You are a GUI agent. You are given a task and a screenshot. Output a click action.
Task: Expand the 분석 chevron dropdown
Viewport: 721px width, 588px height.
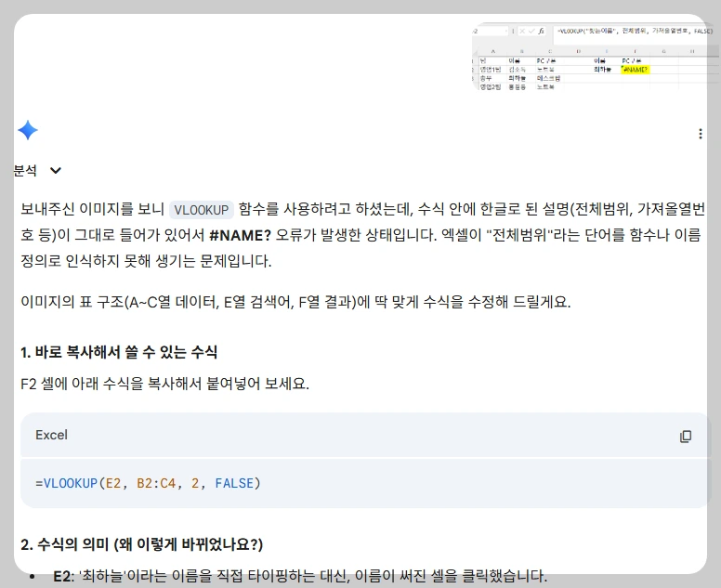(56, 171)
